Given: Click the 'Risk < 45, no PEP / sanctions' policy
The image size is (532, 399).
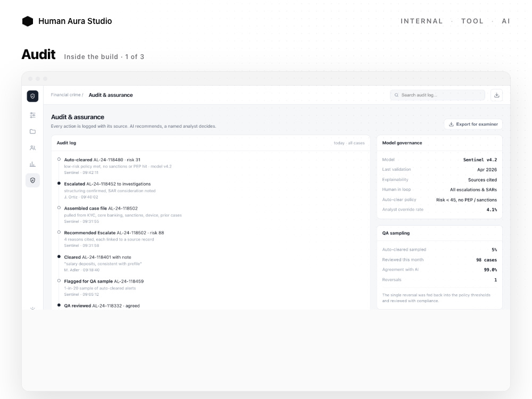Looking at the screenshot, I should pos(467,200).
